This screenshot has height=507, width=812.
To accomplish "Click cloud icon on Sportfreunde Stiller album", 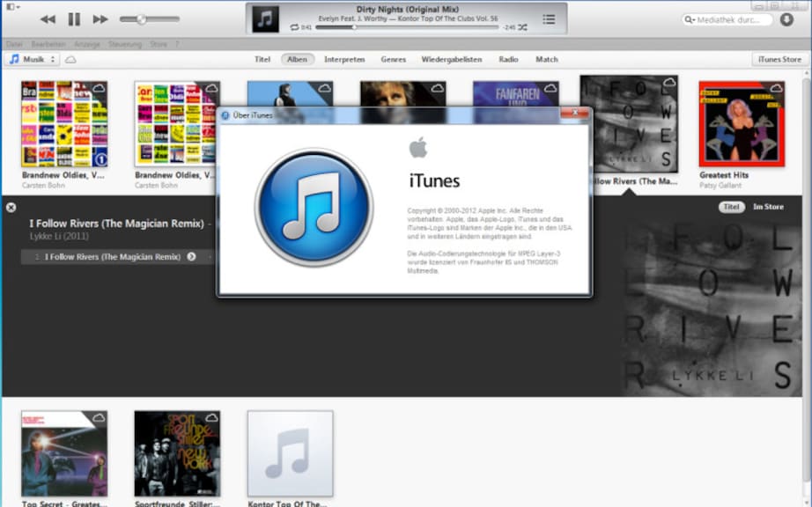I will (211, 418).
